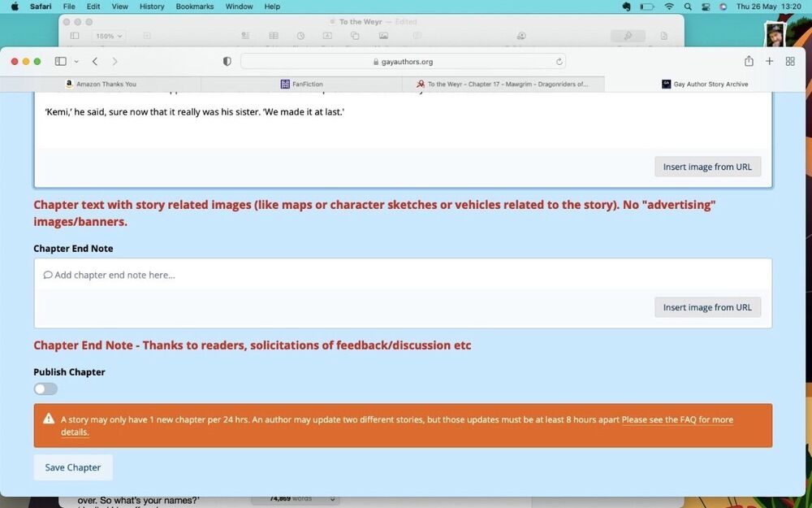
Task: Open the Bookmarks menu
Action: [193, 7]
